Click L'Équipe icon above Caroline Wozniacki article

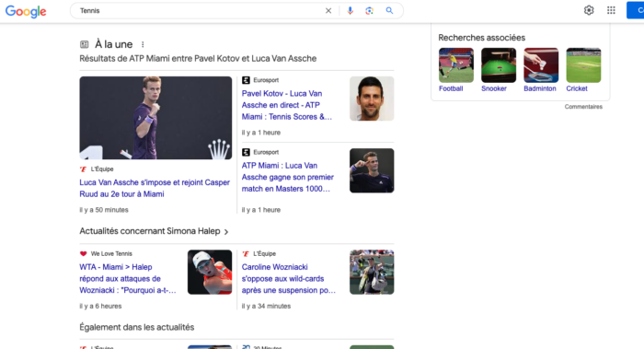pos(246,253)
